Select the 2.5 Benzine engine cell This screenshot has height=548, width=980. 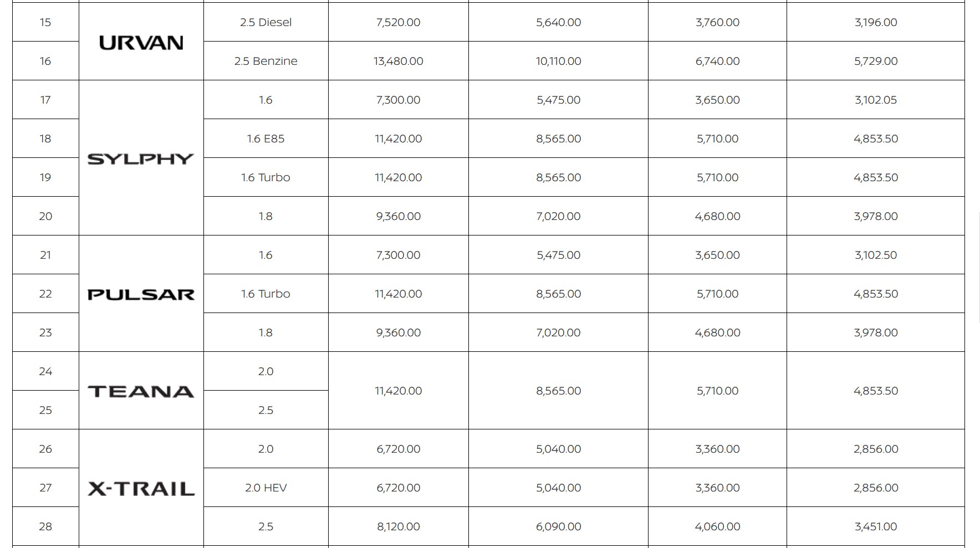click(x=266, y=61)
